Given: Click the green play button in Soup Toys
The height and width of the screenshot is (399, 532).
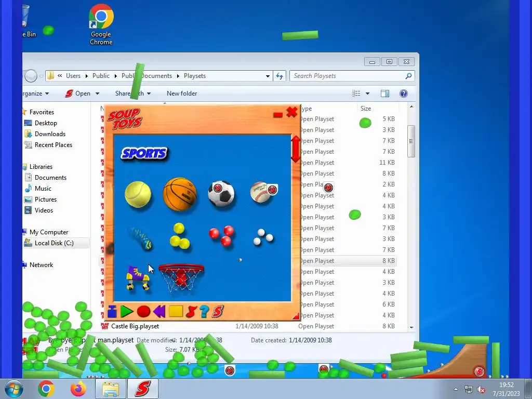Looking at the screenshot, I should 127,311.
